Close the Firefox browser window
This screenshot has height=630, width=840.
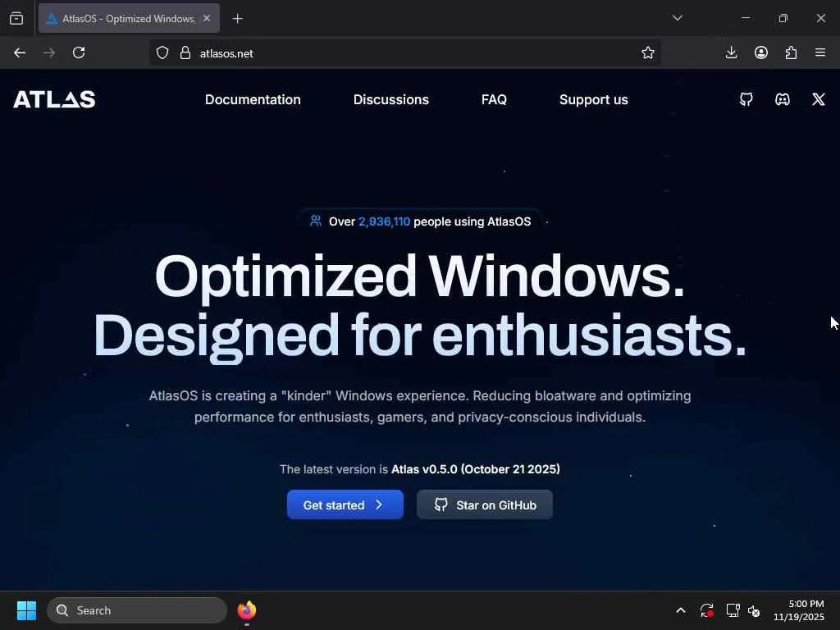point(820,18)
